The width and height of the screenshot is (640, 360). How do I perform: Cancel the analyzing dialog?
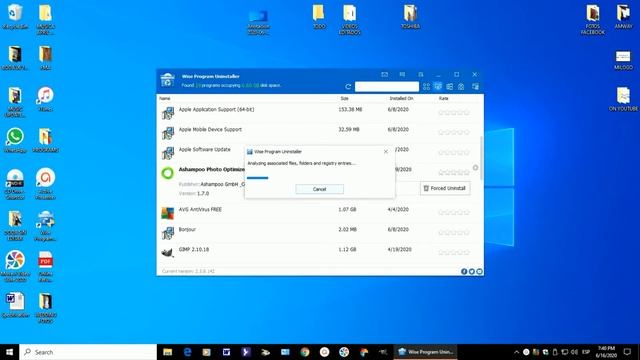tap(319, 189)
